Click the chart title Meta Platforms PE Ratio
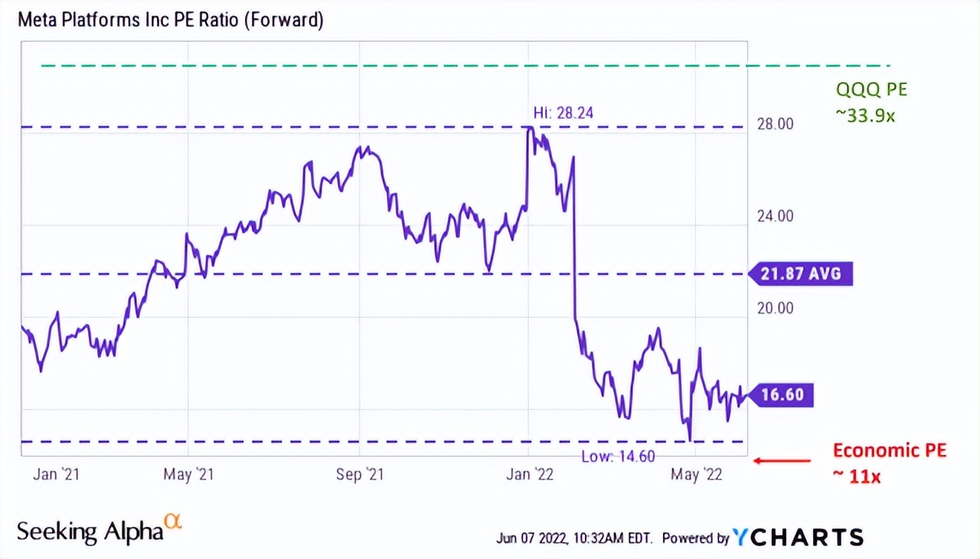Screen dimensions: 980x559 [x=170, y=20]
